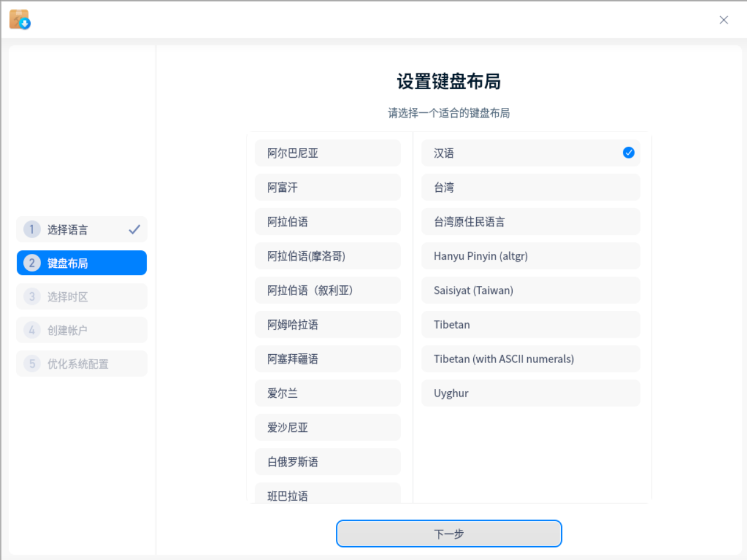Pick the 白俄罗斯语 layout
This screenshot has width=747, height=560.
(328, 461)
